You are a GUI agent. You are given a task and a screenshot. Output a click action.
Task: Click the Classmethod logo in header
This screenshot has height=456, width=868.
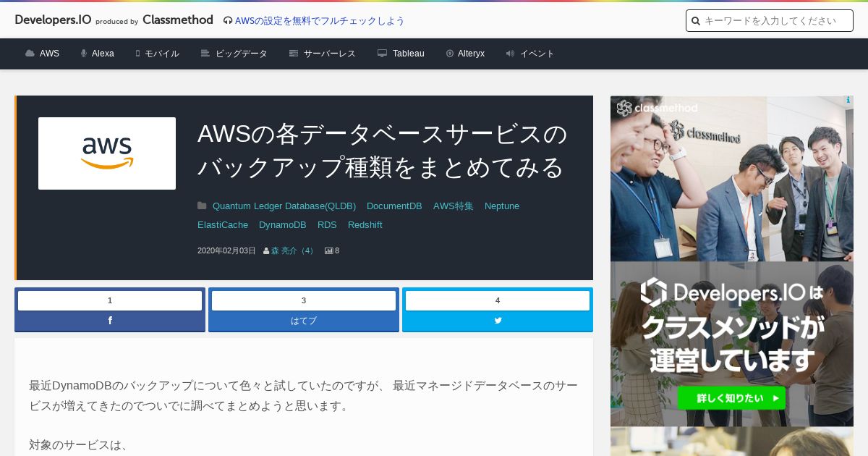pyautogui.click(x=178, y=20)
